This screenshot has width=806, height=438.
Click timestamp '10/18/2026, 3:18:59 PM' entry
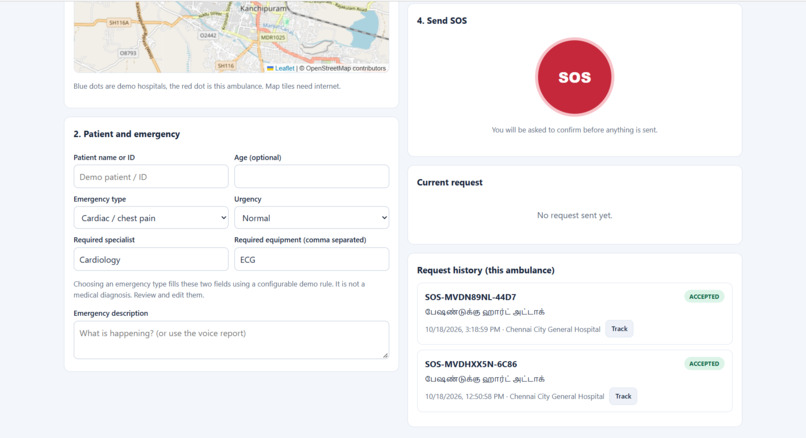(x=463, y=330)
